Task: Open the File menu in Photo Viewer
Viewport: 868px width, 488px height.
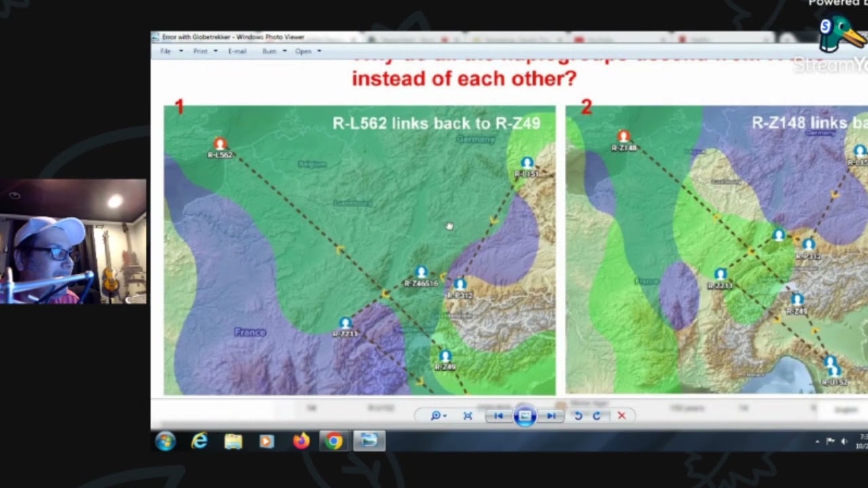Action: 165,52
